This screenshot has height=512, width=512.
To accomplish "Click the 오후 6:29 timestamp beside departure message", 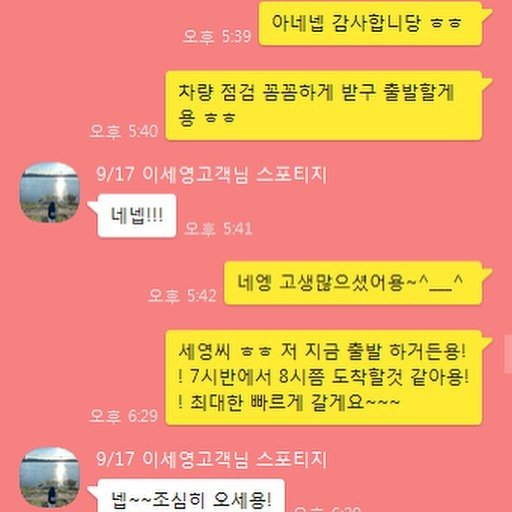I will click(124, 416).
